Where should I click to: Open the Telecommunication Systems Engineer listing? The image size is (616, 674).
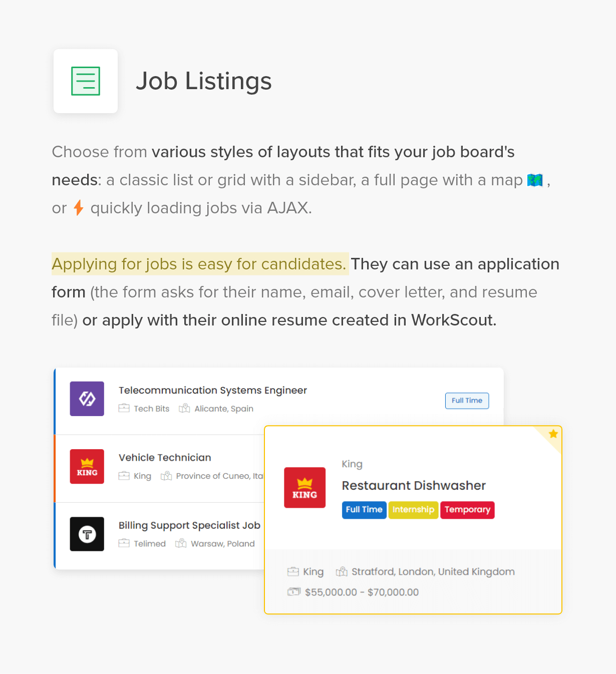pos(212,390)
